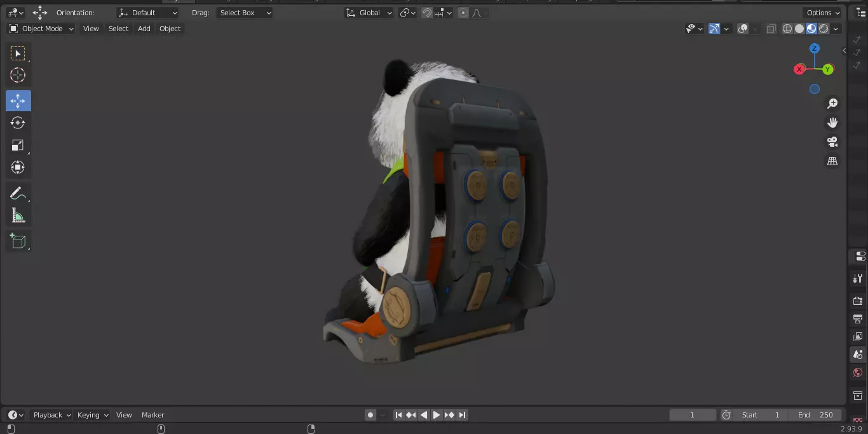Viewport: 868px width, 434px height.
Task: Switch to rendered viewport shading
Action: [x=824, y=29]
